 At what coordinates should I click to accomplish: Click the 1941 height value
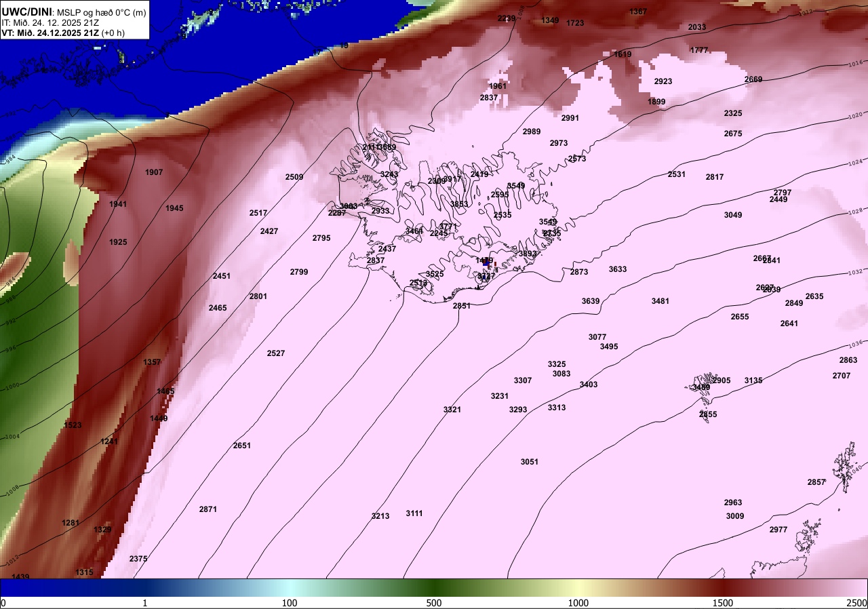(118, 204)
